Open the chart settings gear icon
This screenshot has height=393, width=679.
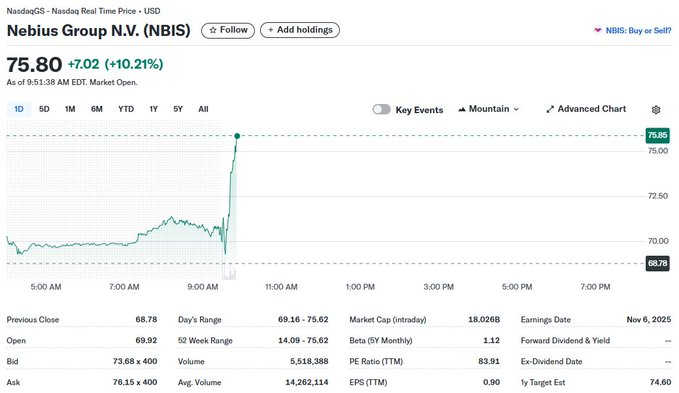tap(656, 110)
